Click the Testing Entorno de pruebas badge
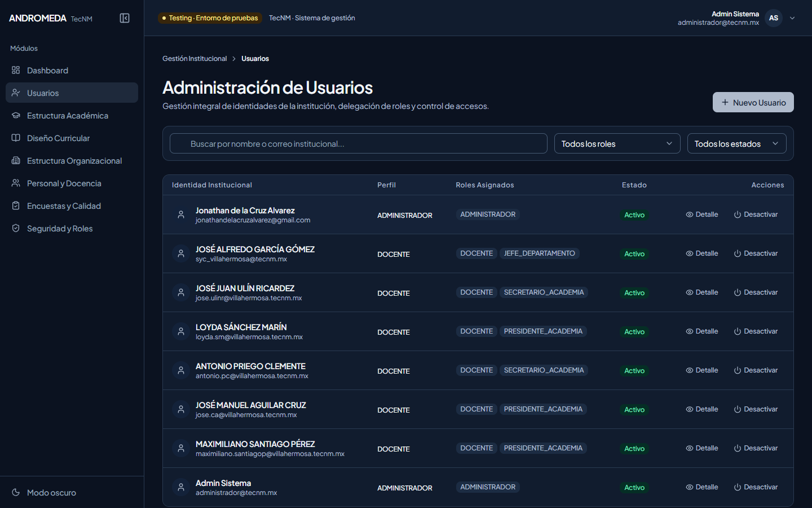This screenshot has width=812, height=508. (210, 18)
